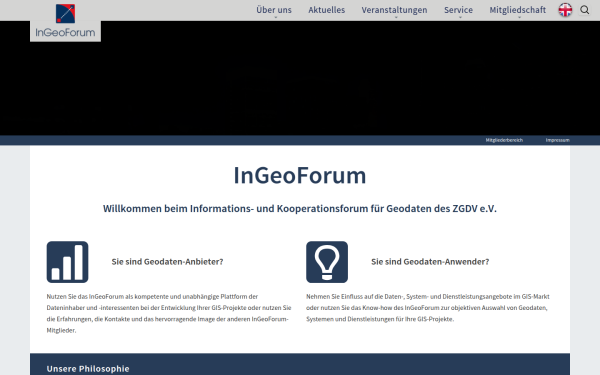The height and width of the screenshot is (375, 600).
Task: Open the Impressum link
Action: tap(558, 140)
